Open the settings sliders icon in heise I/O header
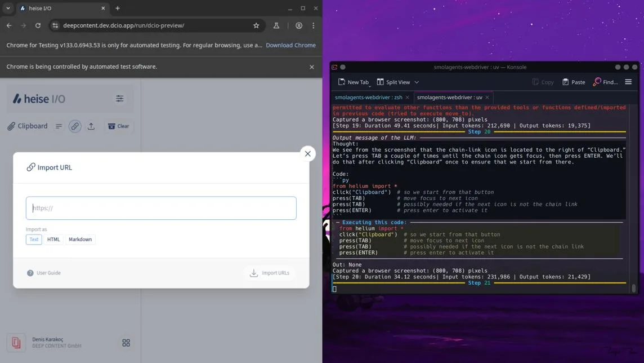This screenshot has height=363, width=644. 120,98
